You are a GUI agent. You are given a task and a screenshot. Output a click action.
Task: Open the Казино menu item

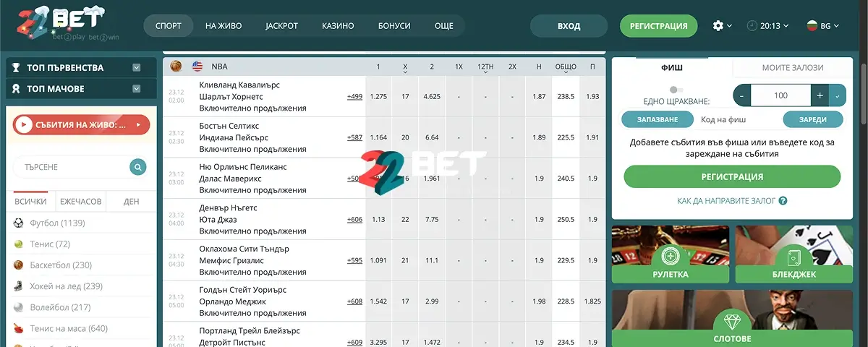pyautogui.click(x=338, y=25)
